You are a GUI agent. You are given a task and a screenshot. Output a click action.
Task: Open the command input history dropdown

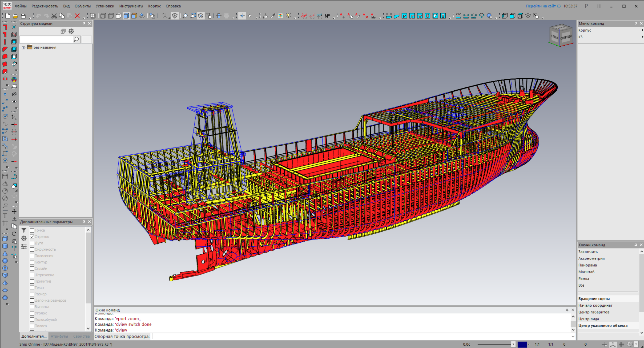pos(573,336)
